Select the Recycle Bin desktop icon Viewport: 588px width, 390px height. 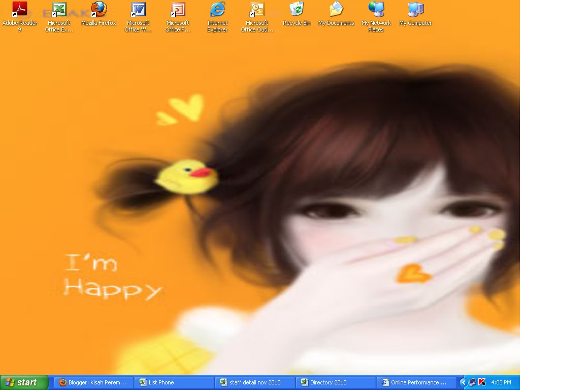point(297,14)
